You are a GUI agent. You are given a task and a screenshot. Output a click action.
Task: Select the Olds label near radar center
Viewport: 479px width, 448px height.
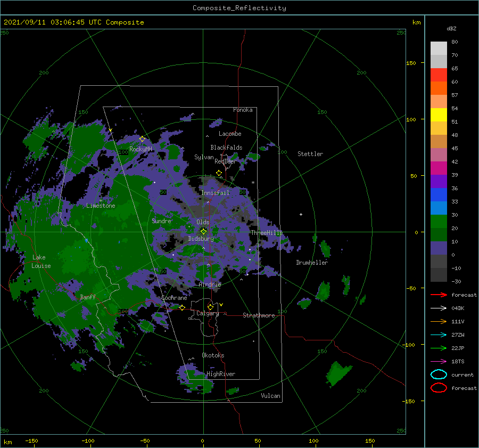tap(203, 222)
